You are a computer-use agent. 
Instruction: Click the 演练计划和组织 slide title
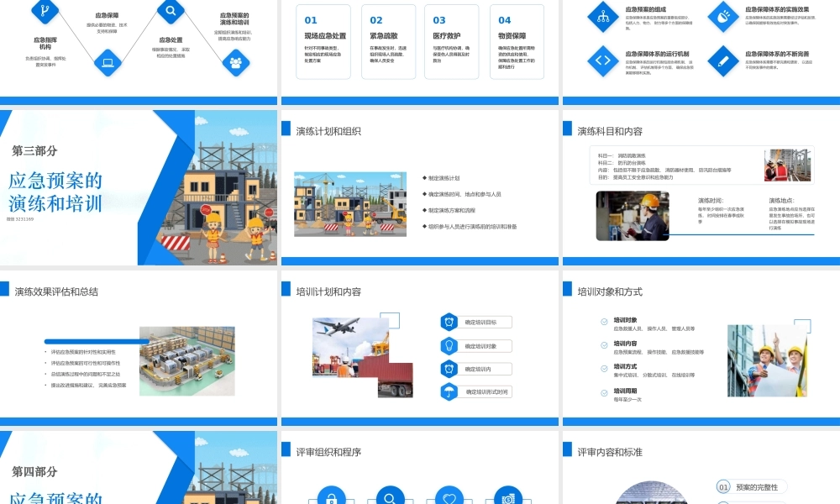tap(328, 131)
